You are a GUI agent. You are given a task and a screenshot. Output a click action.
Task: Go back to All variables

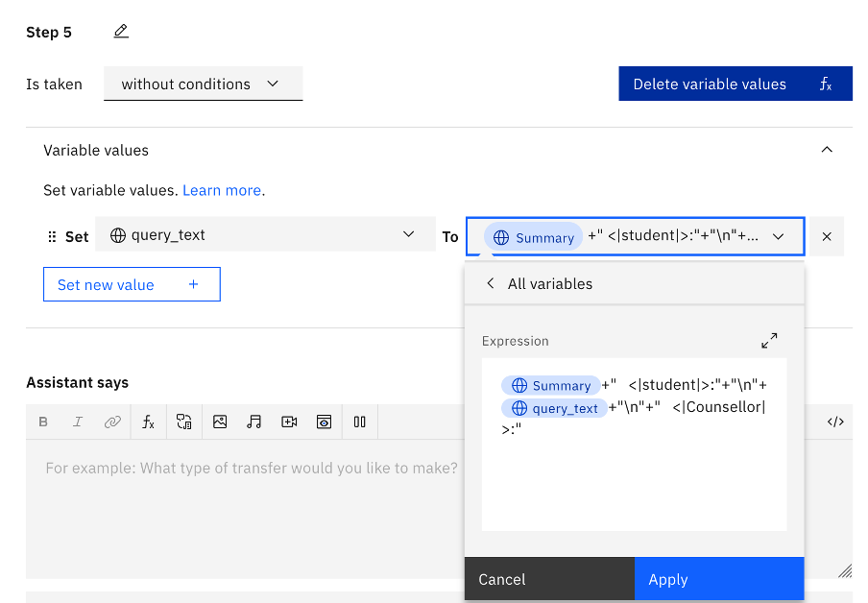(491, 283)
